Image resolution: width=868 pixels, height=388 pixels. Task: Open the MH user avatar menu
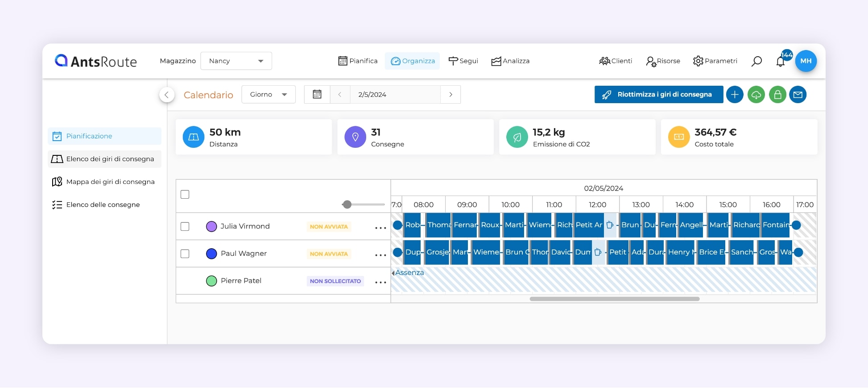(x=806, y=61)
